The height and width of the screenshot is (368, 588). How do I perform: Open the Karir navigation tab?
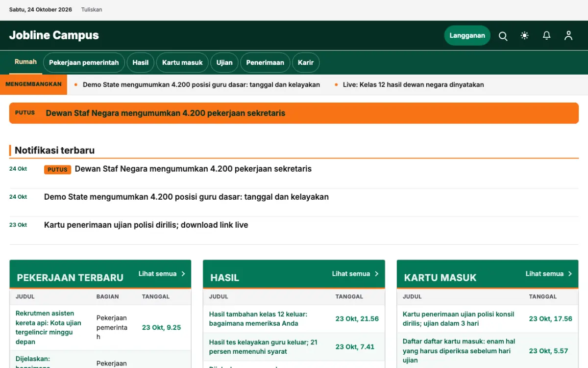(x=306, y=63)
